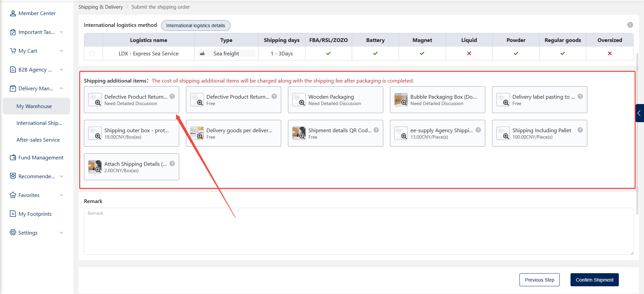Click the '1 - 3Days' shipping days cell
This screenshot has width=644, height=294.
click(282, 53)
